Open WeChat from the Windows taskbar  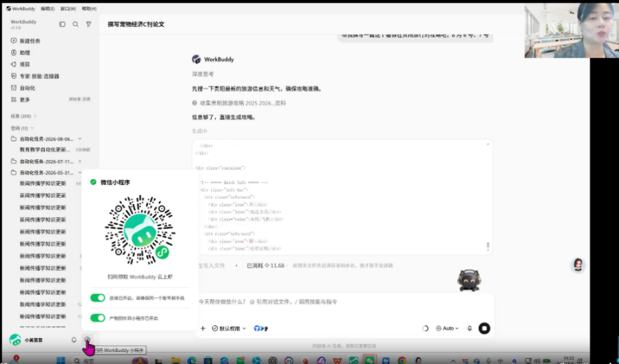(370, 360)
